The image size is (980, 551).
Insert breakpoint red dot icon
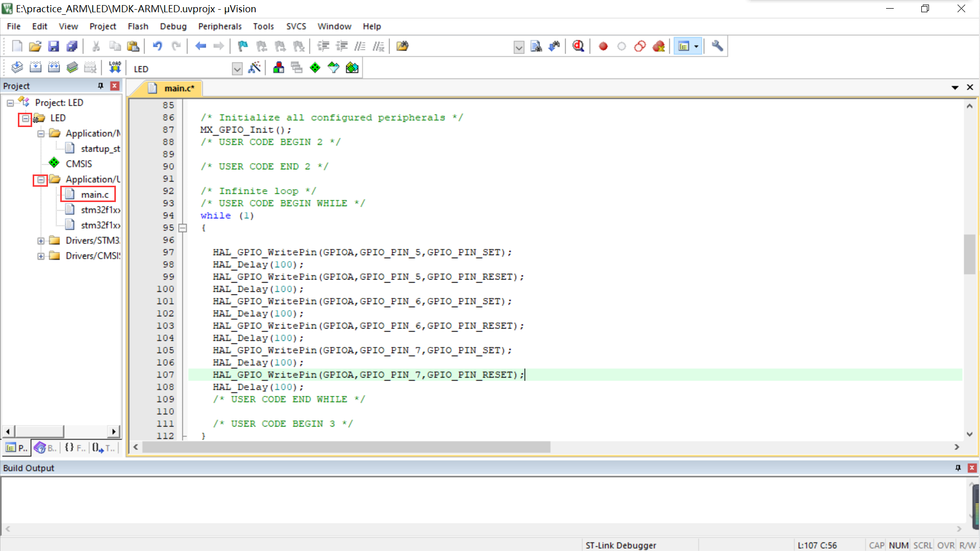[603, 46]
